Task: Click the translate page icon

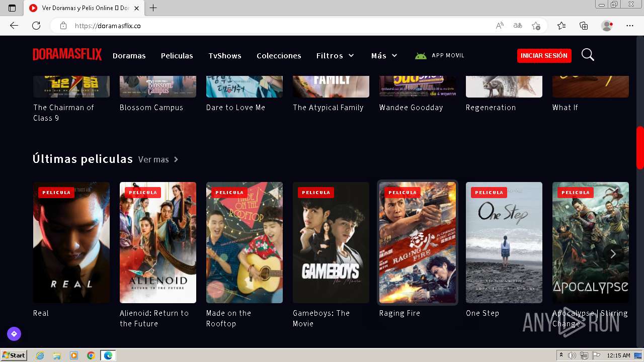Action: click(517, 26)
